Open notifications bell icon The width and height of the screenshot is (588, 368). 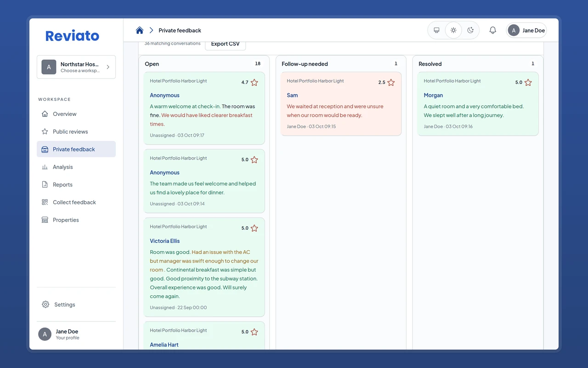pos(492,30)
